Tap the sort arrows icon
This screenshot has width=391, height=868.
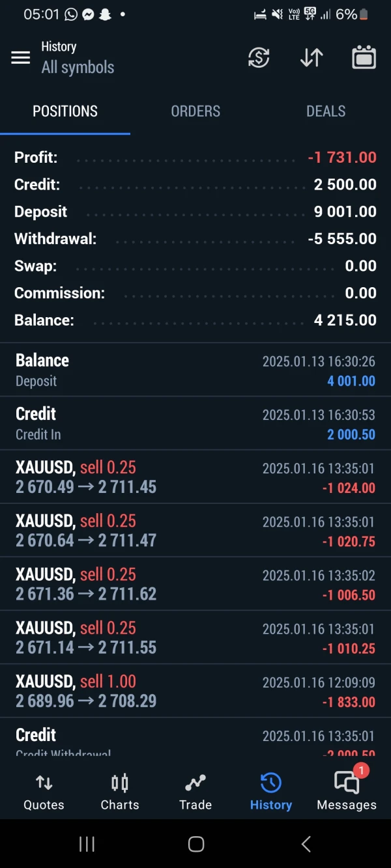(311, 58)
